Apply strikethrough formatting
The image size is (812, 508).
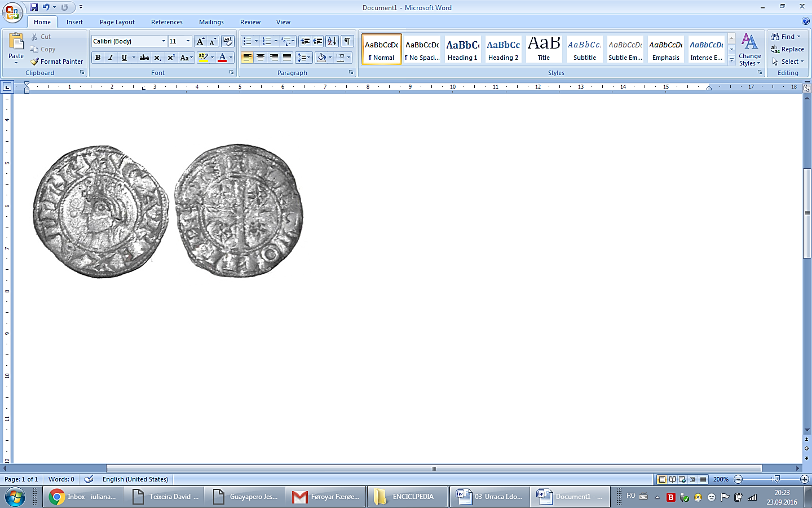point(144,58)
